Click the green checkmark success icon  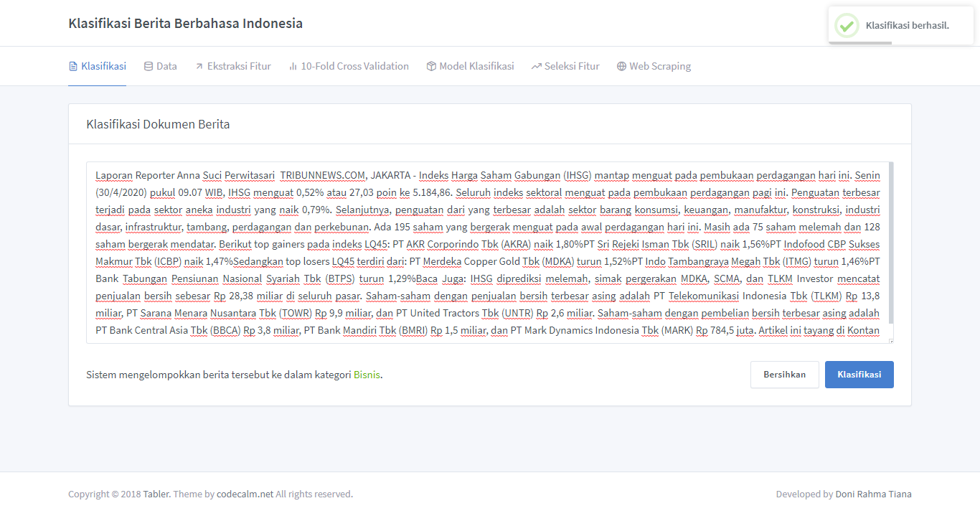pos(847,26)
